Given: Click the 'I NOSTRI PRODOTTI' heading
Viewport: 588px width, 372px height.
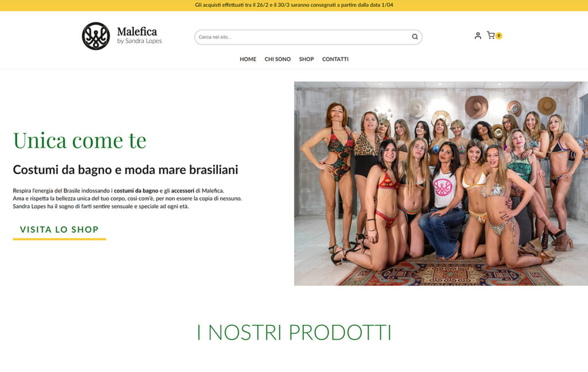Looking at the screenshot, I should click(294, 332).
